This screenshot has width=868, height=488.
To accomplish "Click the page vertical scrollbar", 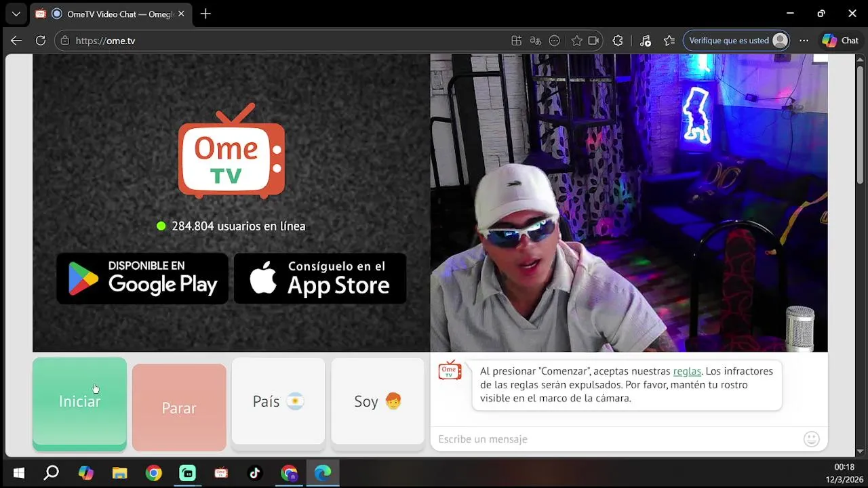I will click(860, 124).
